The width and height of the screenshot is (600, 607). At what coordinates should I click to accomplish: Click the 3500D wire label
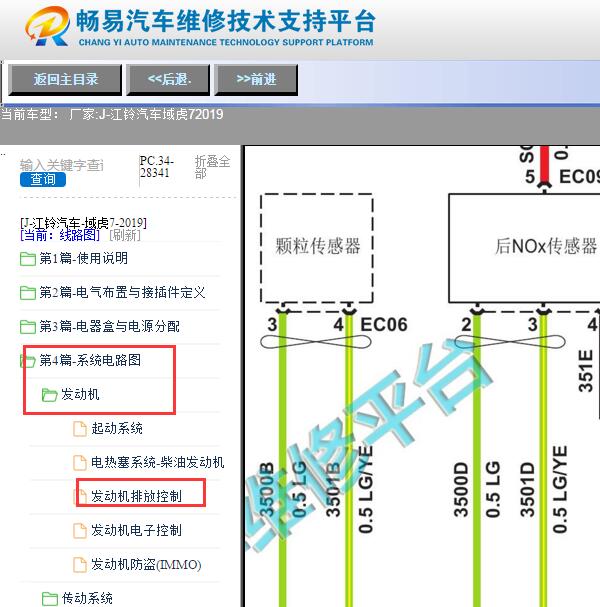(x=461, y=490)
